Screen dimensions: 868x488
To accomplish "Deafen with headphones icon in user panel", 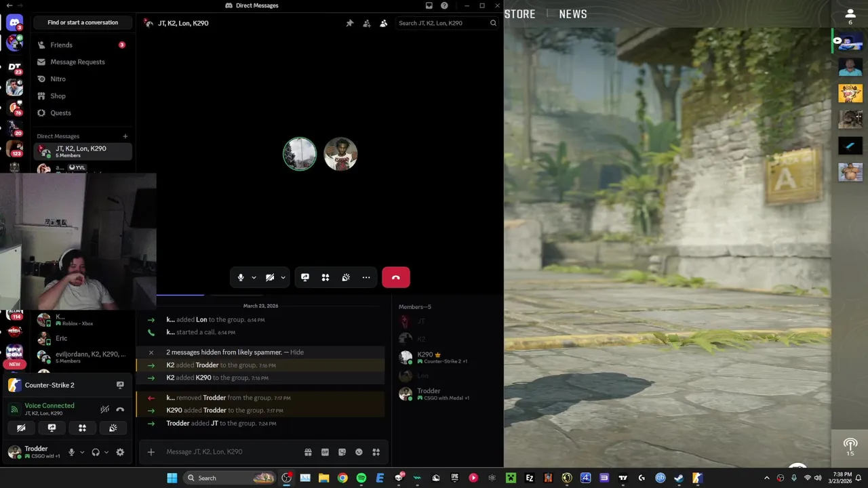I will click(96, 452).
